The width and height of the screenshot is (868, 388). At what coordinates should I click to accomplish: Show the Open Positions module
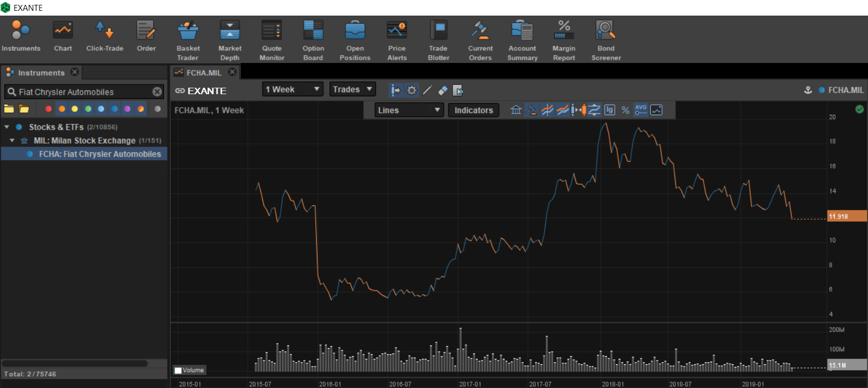pyautogui.click(x=355, y=40)
